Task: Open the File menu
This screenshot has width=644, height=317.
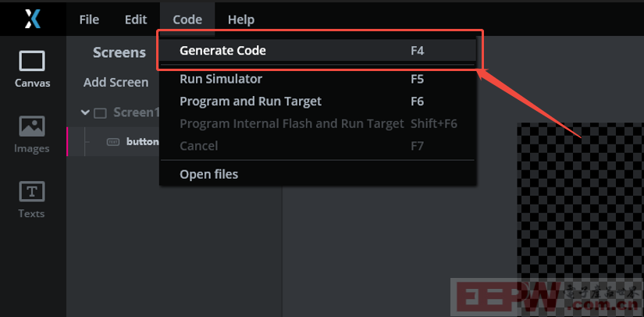Action: pos(89,20)
